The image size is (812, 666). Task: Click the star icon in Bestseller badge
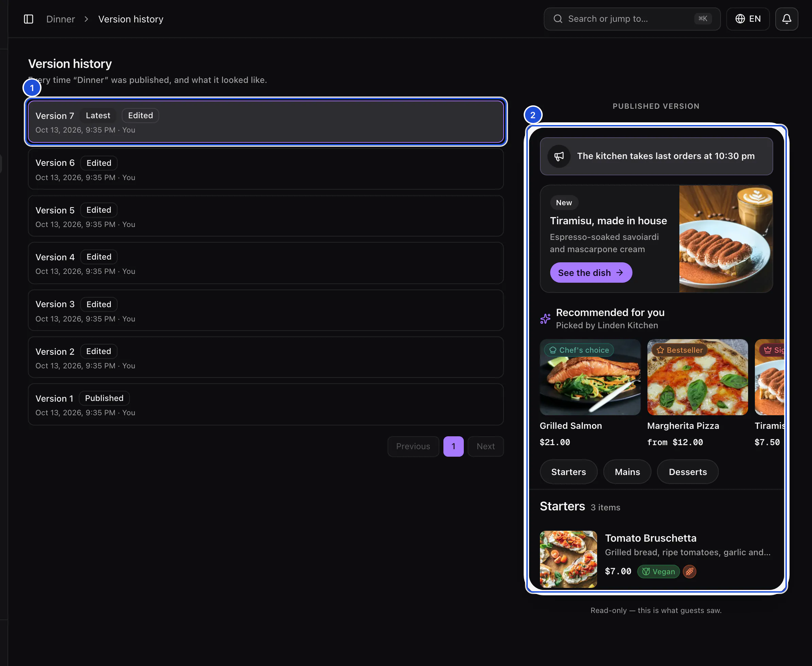660,350
